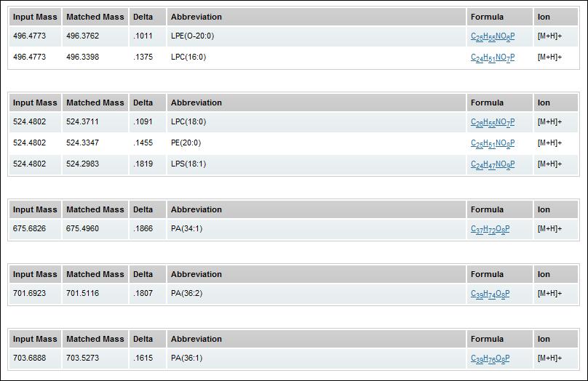The height and width of the screenshot is (381, 588).
Task: Follow the PA(36:1) formula link
Action: pos(490,358)
